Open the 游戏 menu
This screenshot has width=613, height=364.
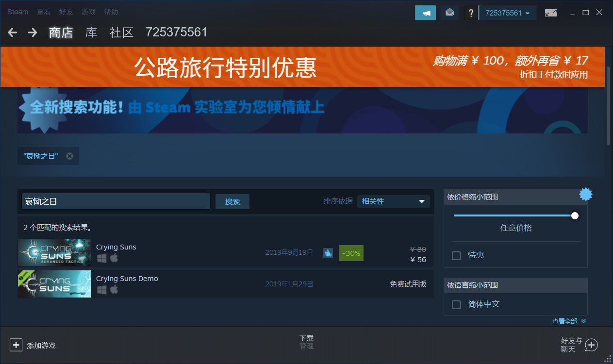(x=88, y=12)
